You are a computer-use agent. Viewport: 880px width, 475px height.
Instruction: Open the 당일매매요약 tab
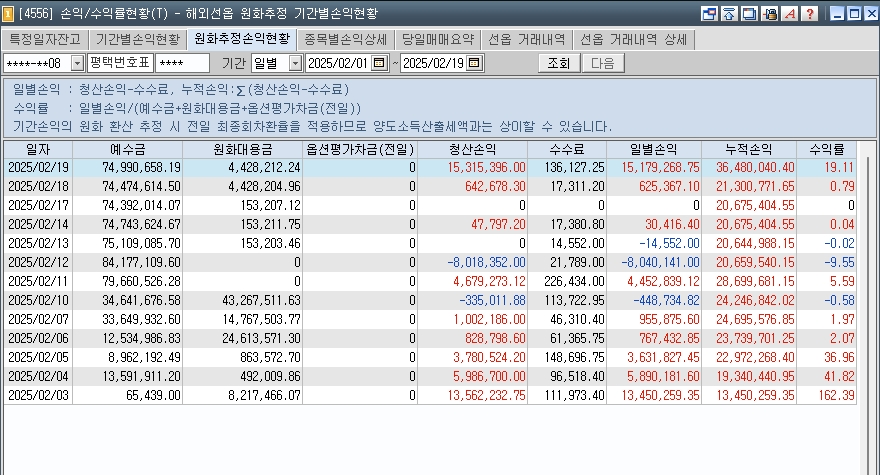click(438, 40)
